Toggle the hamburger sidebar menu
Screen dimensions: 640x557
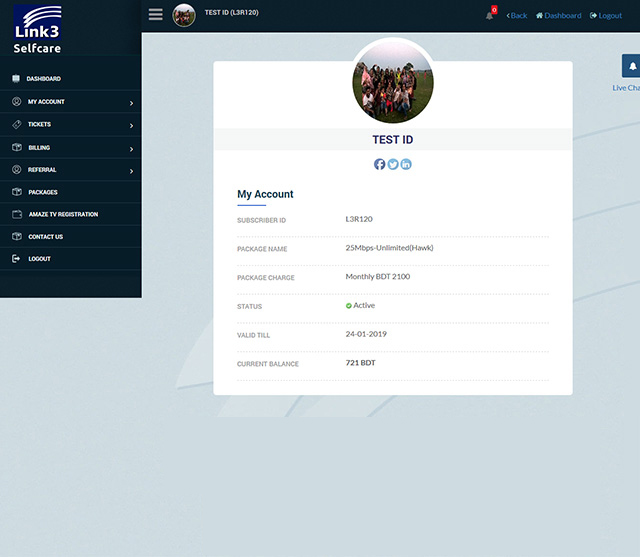tap(155, 15)
